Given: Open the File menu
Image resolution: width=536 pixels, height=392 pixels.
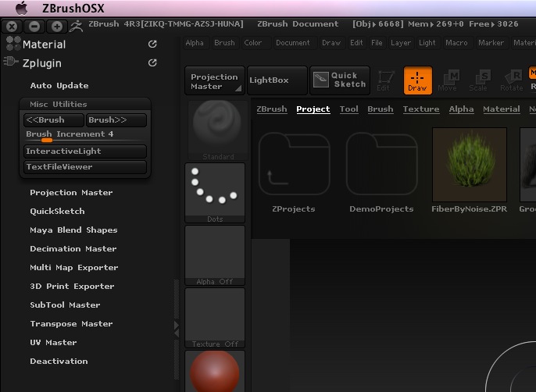Looking at the screenshot, I should [377, 43].
